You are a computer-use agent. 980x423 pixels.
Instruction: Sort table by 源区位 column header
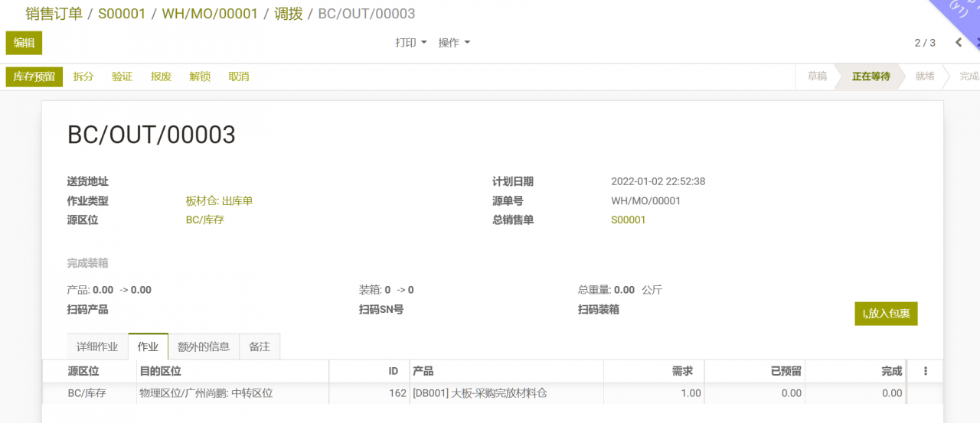(x=89, y=371)
